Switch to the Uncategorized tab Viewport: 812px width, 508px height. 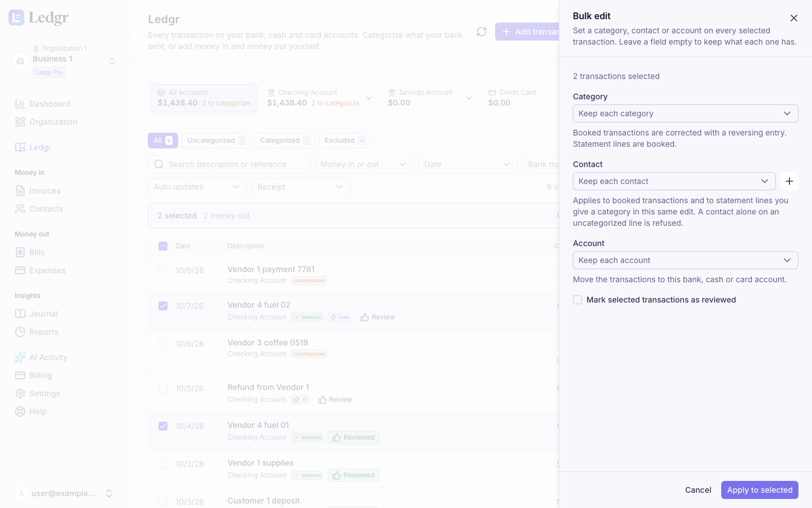pos(216,141)
